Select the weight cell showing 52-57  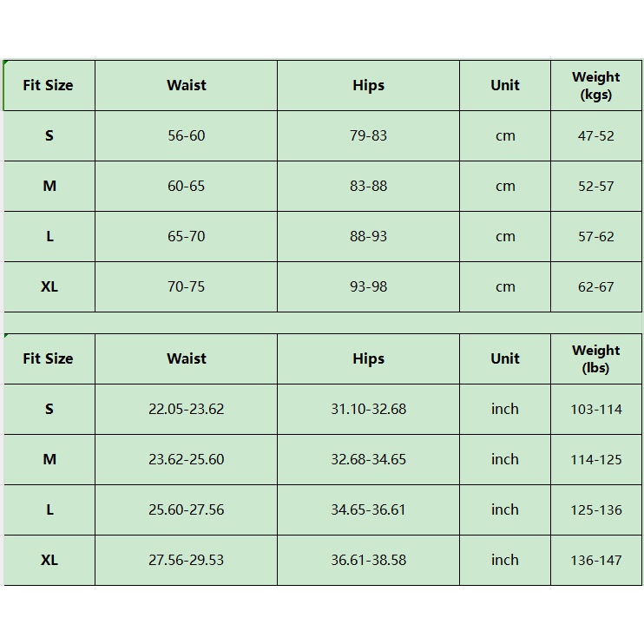pos(596,187)
